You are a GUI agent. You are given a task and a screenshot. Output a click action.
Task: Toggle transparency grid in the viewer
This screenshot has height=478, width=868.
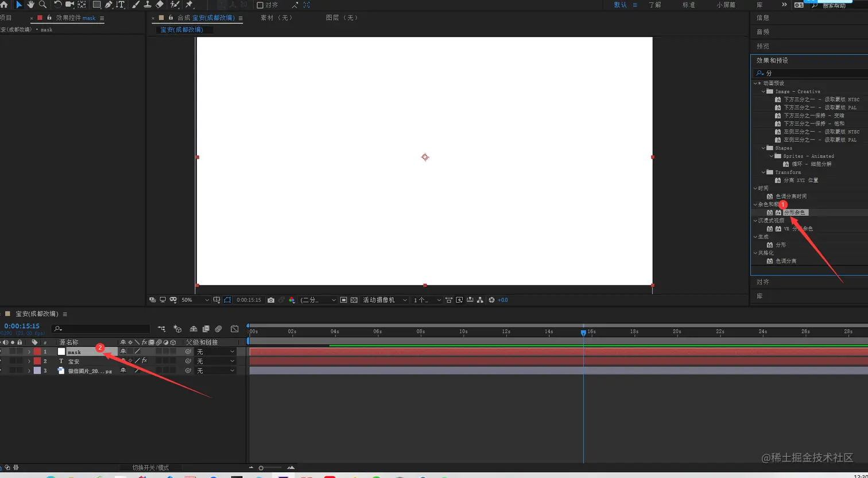[354, 300]
